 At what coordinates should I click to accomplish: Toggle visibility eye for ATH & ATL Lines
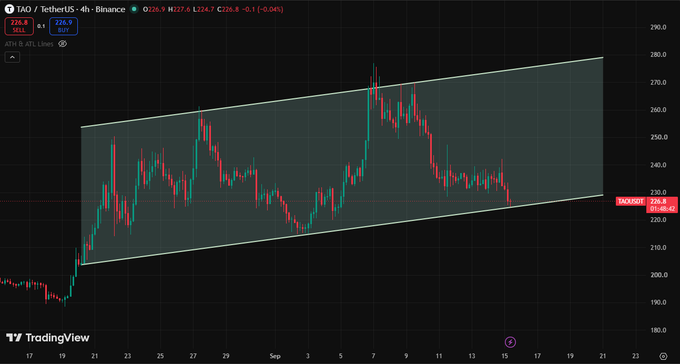click(x=62, y=44)
